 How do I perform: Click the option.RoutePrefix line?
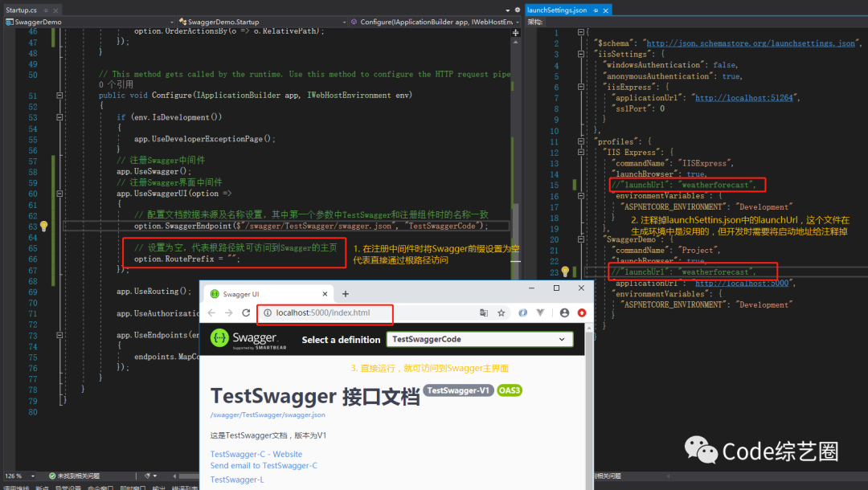187,259
